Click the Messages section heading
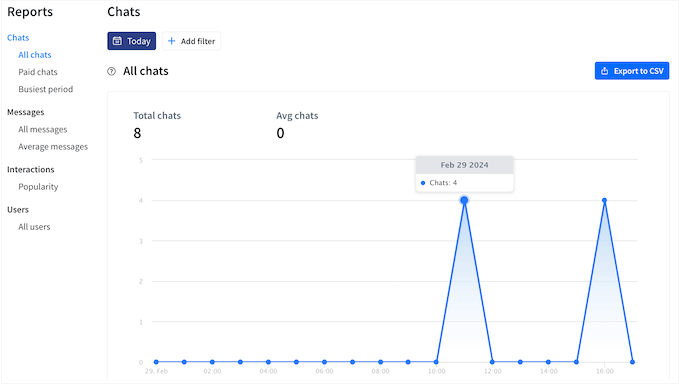 tap(26, 112)
